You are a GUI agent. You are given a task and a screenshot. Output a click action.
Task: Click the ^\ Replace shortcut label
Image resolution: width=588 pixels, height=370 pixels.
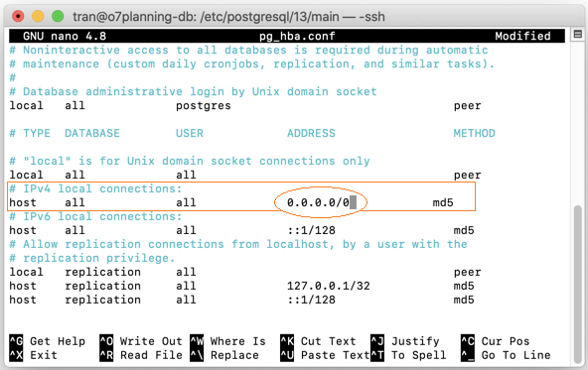224,355
